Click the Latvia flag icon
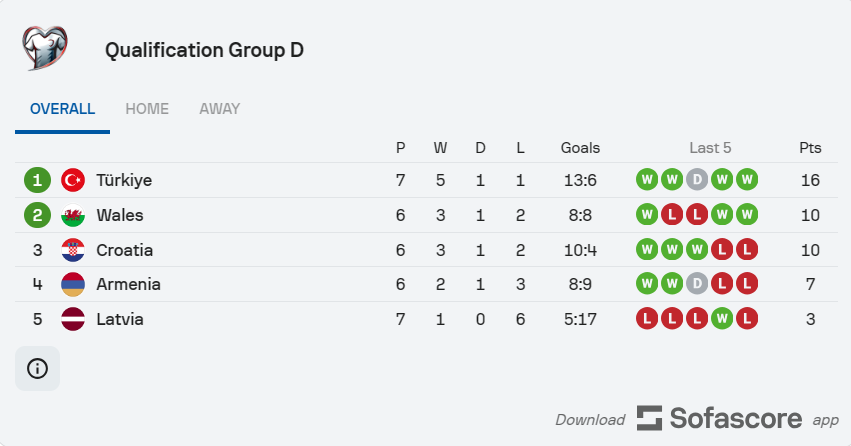Screen dimensions: 851x446 coord(73,319)
